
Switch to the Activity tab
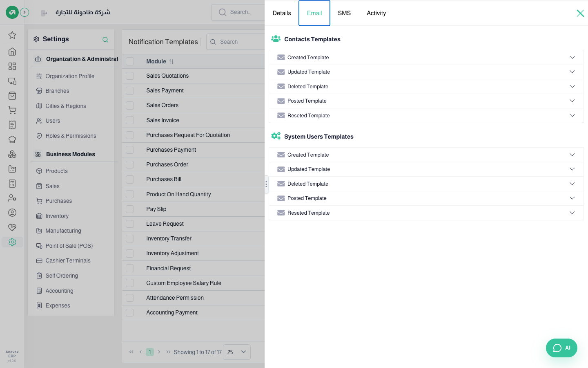[x=376, y=13]
